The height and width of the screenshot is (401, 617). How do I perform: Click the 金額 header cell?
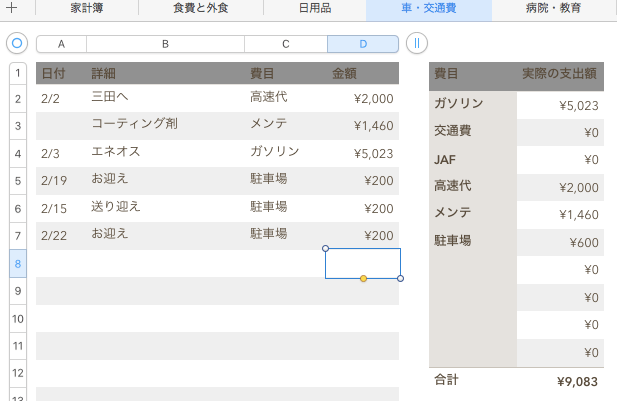[x=363, y=73]
